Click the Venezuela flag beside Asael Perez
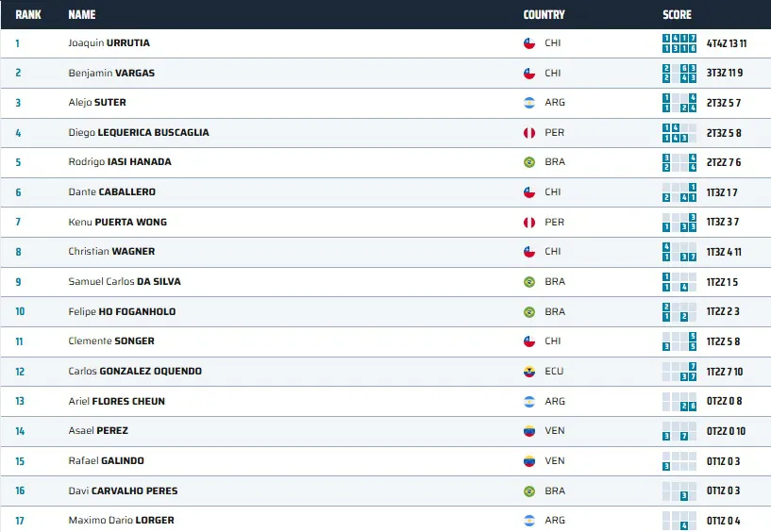 tap(529, 431)
